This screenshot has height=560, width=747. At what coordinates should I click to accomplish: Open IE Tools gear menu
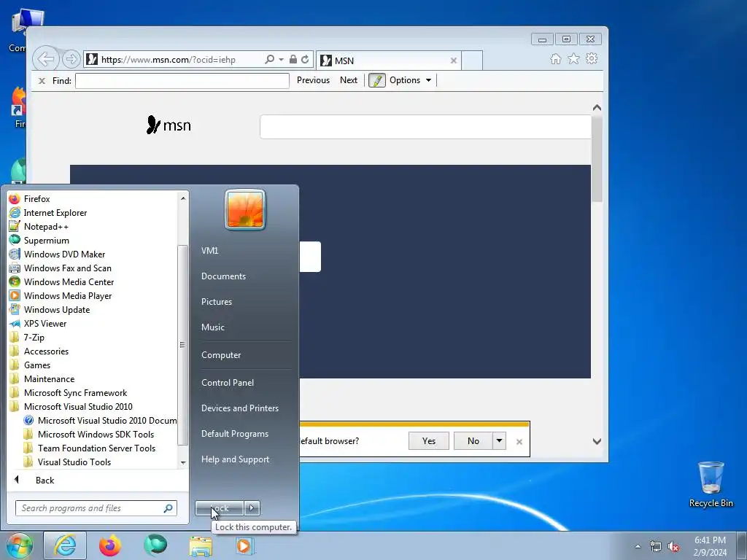(592, 58)
